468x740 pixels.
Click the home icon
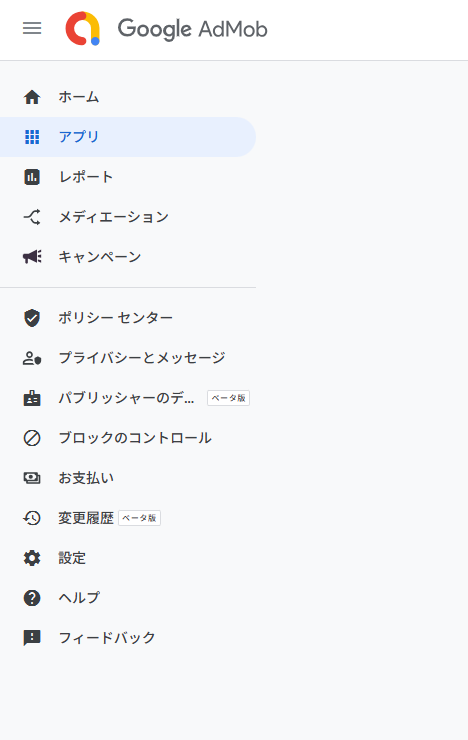tap(32, 97)
